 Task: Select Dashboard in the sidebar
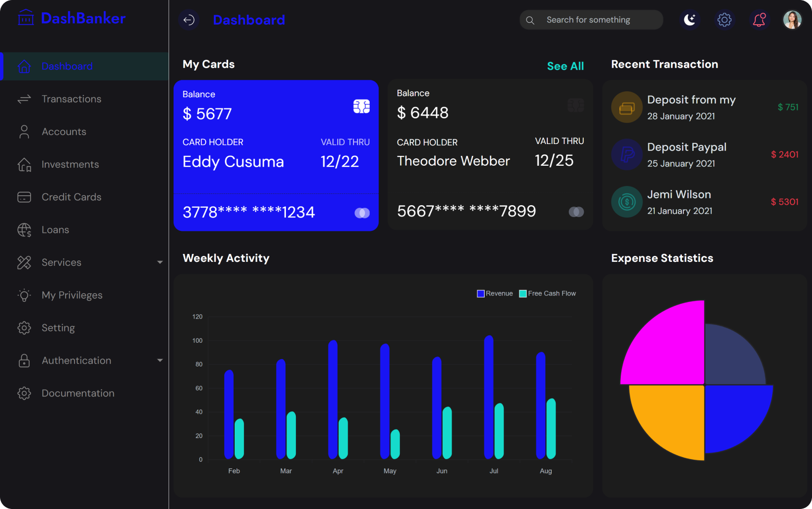67,66
